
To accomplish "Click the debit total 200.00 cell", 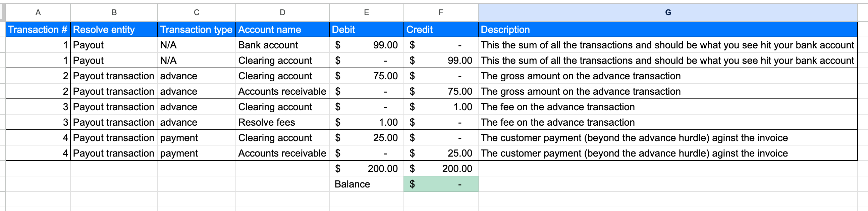I will click(x=366, y=168).
